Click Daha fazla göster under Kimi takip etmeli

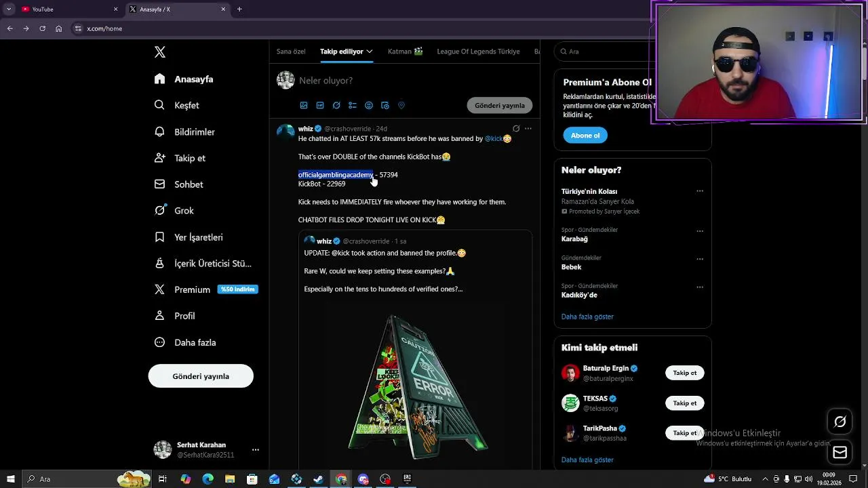click(x=587, y=460)
